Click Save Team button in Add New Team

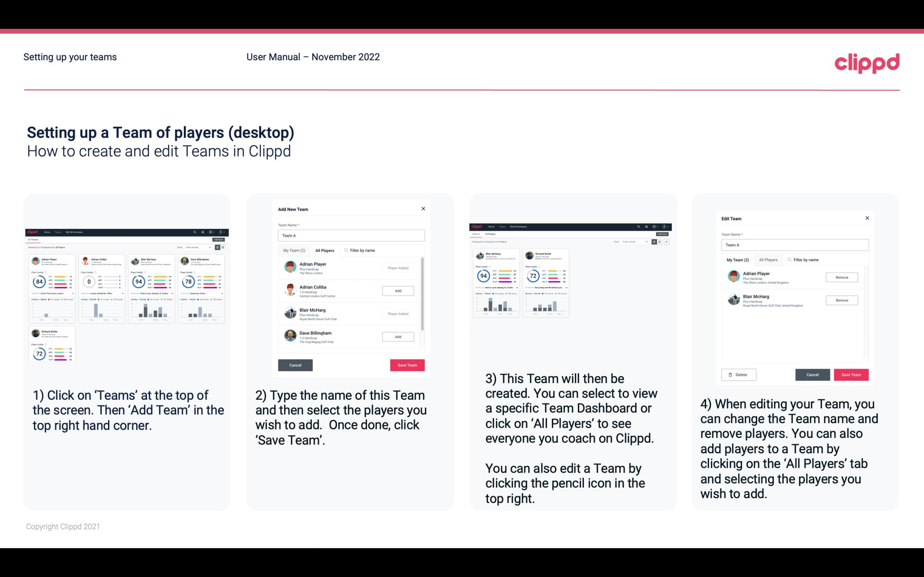tap(407, 364)
